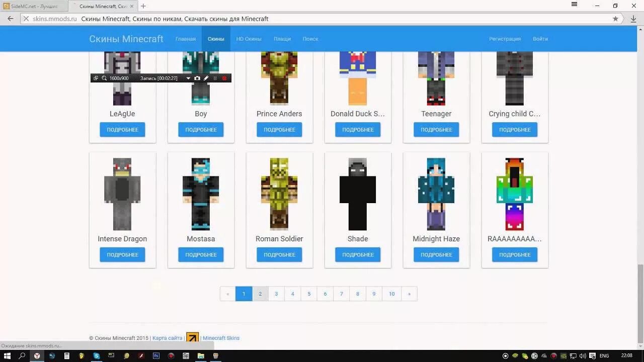Click Подробнее under RAAAAAAAAA skin
Viewport: 644px width, 362px height.
coord(515,255)
